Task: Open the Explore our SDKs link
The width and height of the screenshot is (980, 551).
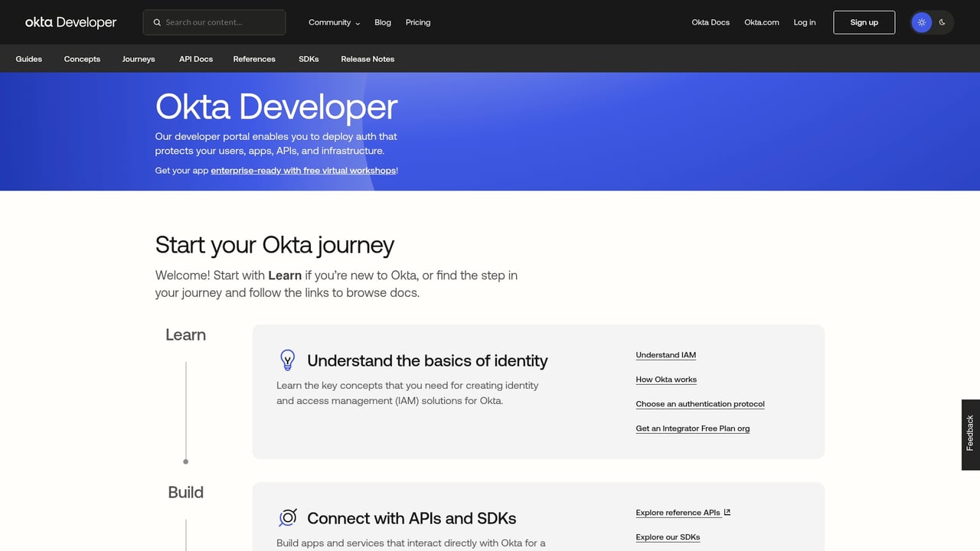Action: [x=668, y=536]
